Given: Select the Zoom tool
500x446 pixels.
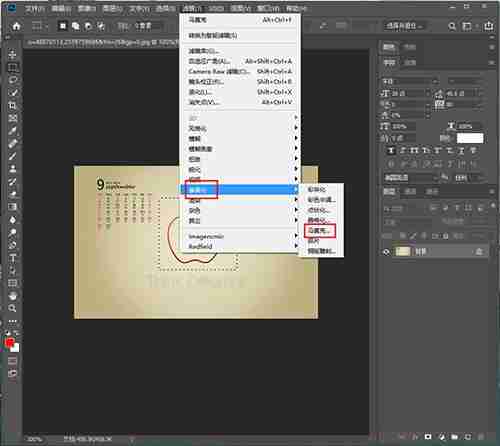Looking at the screenshot, I should 13,308.
